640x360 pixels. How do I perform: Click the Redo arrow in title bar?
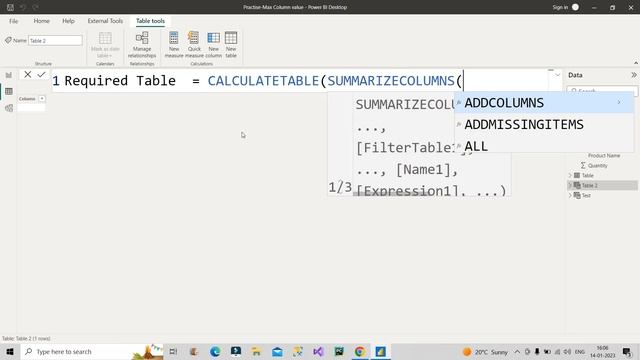36,7
